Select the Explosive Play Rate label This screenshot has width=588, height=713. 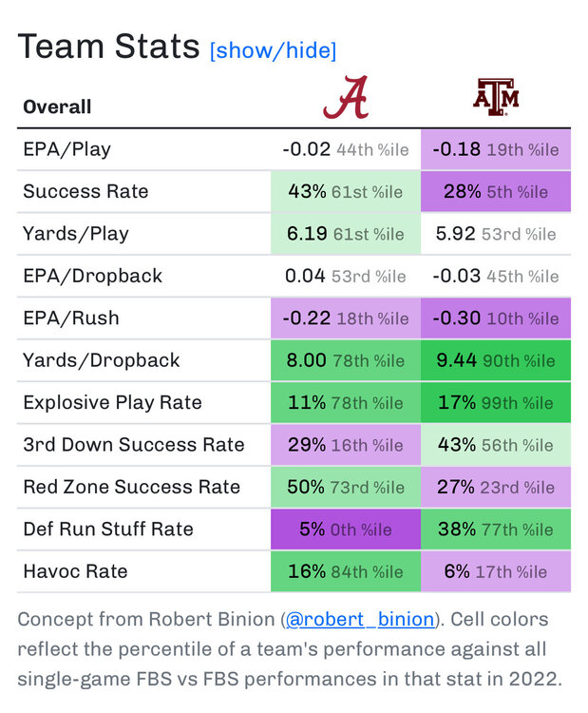[x=112, y=402]
